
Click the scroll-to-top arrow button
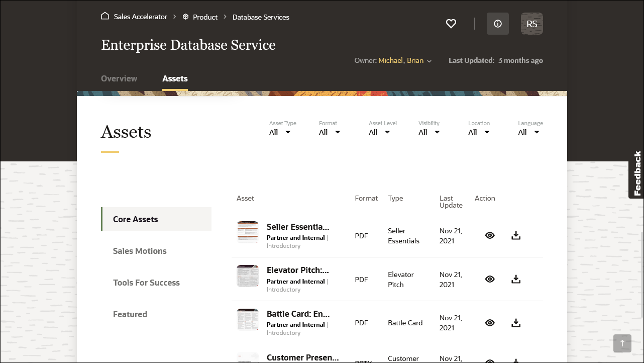pyautogui.click(x=622, y=343)
